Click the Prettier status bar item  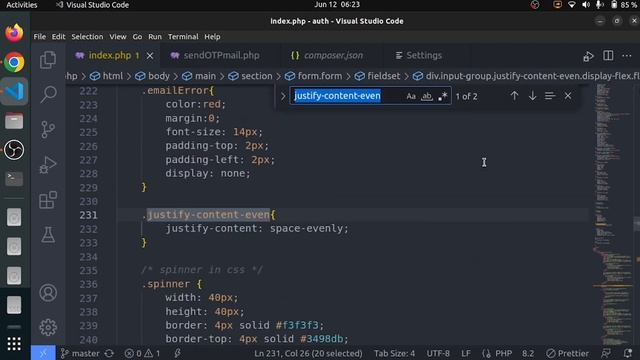568,353
